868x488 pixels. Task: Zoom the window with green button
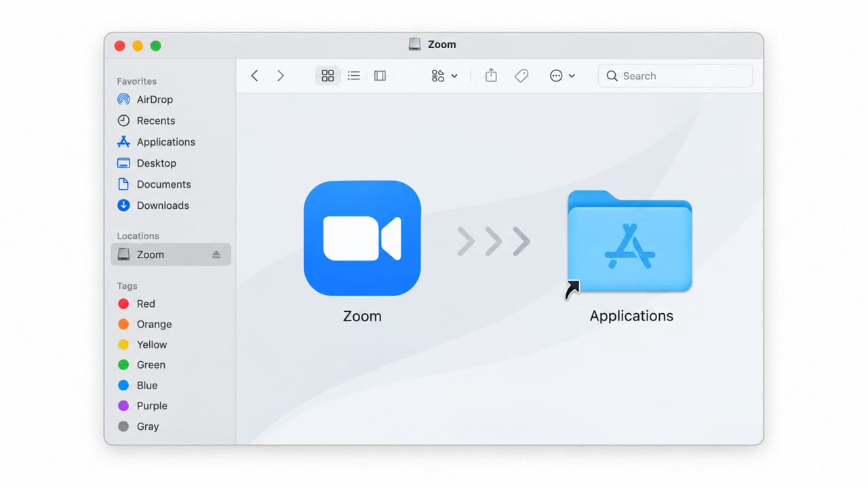[155, 45]
